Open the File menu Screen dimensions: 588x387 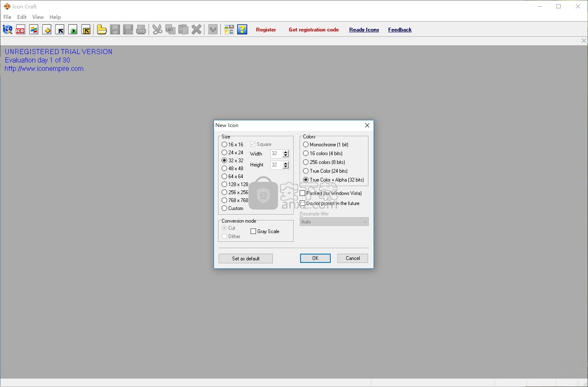tap(8, 17)
